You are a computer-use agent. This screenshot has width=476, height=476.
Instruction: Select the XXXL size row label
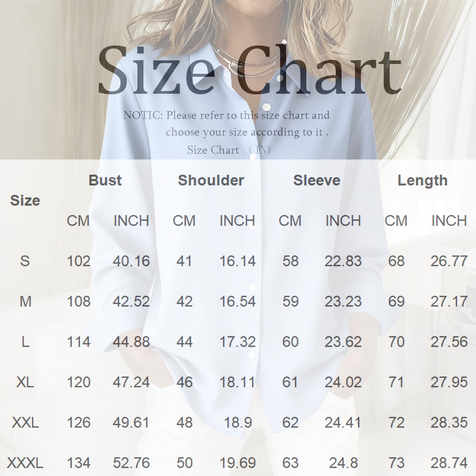pyautogui.click(x=25, y=463)
